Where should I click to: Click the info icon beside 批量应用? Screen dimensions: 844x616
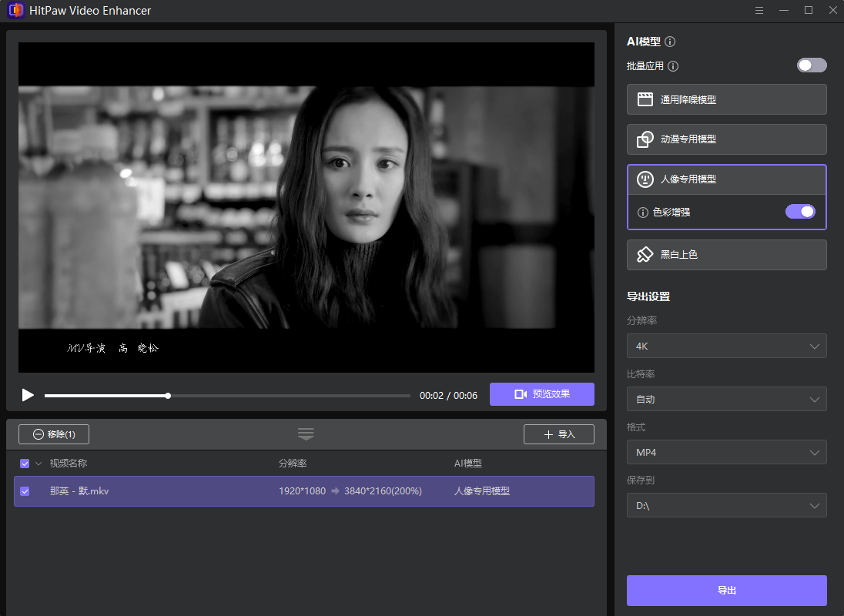(673, 66)
